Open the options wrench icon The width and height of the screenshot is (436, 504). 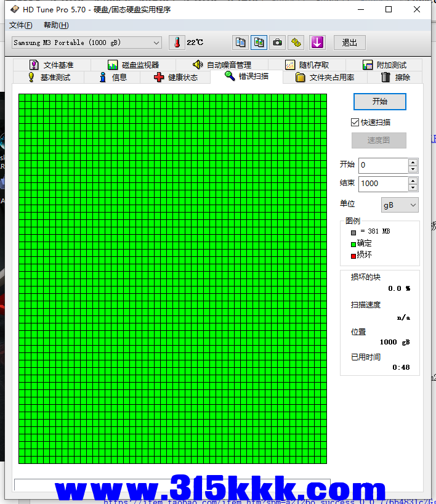(x=296, y=43)
